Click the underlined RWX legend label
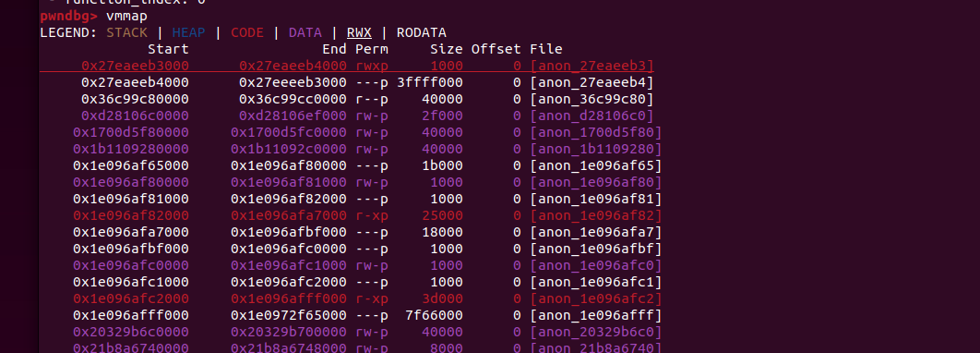The height and width of the screenshot is (353, 980). [x=359, y=32]
